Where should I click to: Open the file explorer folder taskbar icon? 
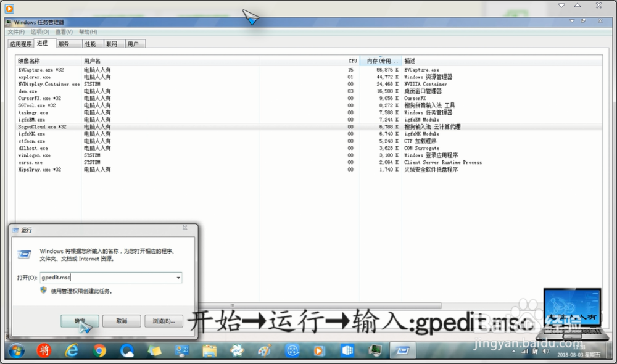click(x=209, y=350)
